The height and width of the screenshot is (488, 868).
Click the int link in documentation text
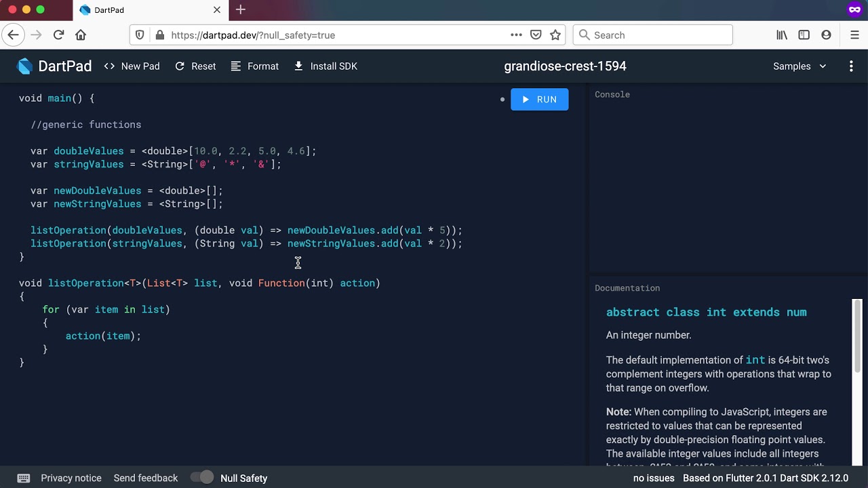click(x=755, y=360)
